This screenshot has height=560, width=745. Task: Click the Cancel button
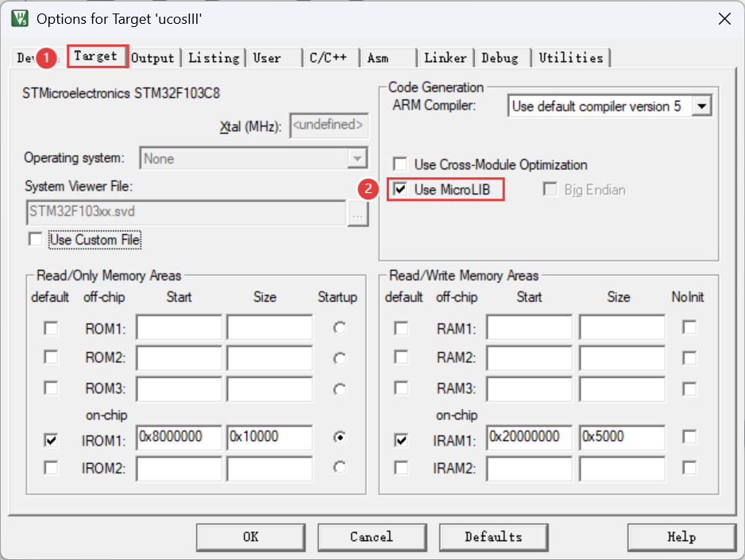point(372,537)
